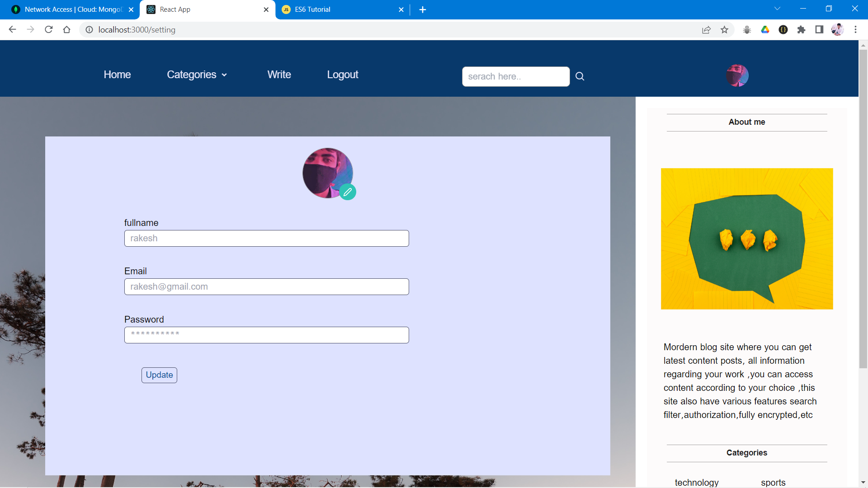Click the Logout link in navbar
This screenshot has height=488, width=868.
pos(342,75)
